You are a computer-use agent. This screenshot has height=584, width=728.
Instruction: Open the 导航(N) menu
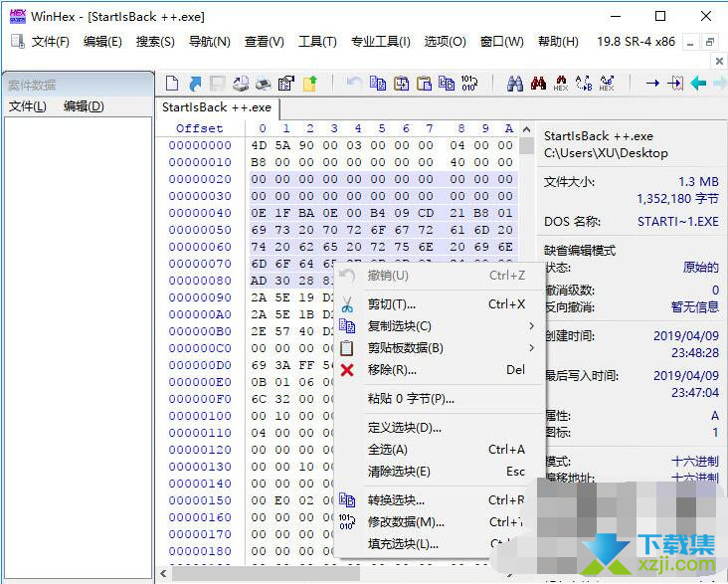tap(210, 42)
